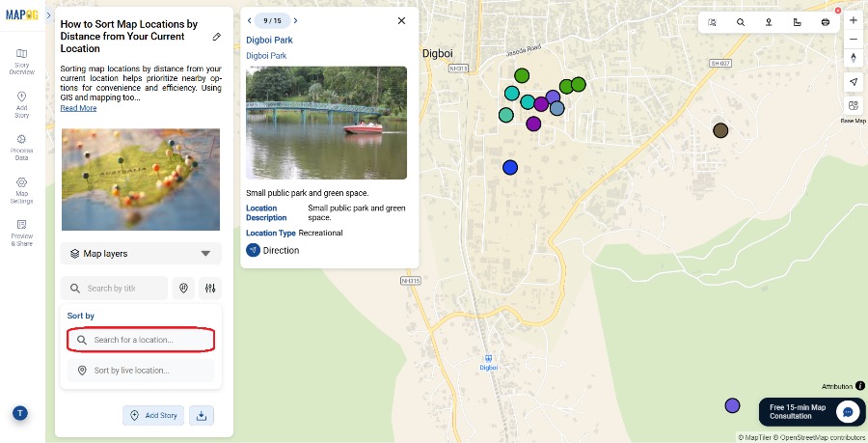Select the place marker pin tool
The image size is (868, 443).
coord(769,22)
